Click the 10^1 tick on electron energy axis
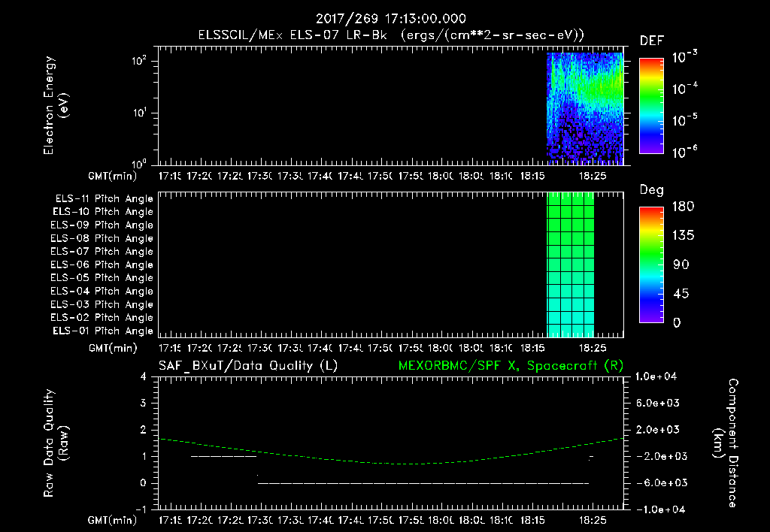The width and height of the screenshot is (770, 532). pyautogui.click(x=139, y=113)
